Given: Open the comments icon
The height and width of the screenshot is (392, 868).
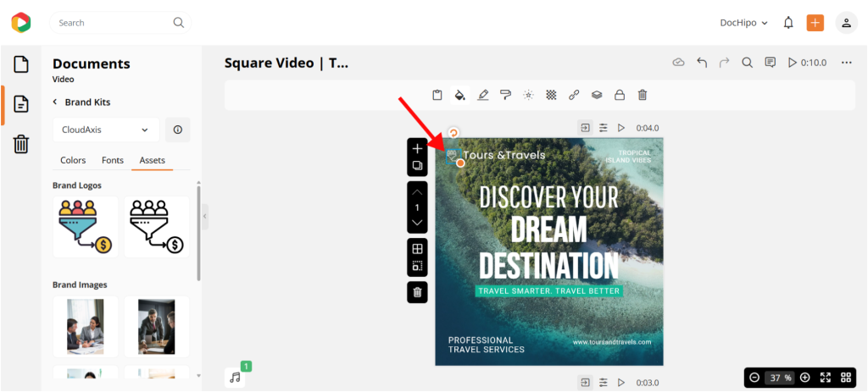Looking at the screenshot, I should tap(770, 63).
